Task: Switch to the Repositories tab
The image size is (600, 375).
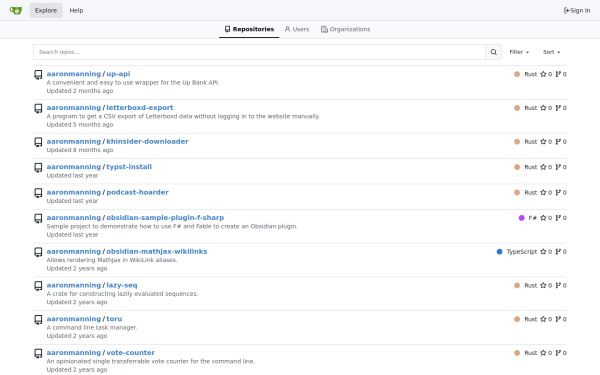Action: point(249,29)
